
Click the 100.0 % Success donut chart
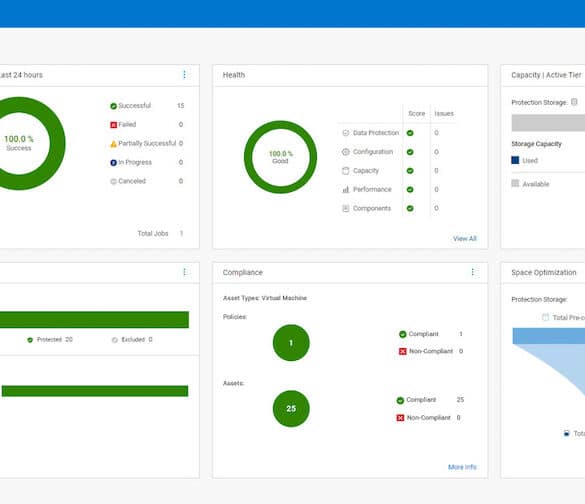pos(19,143)
